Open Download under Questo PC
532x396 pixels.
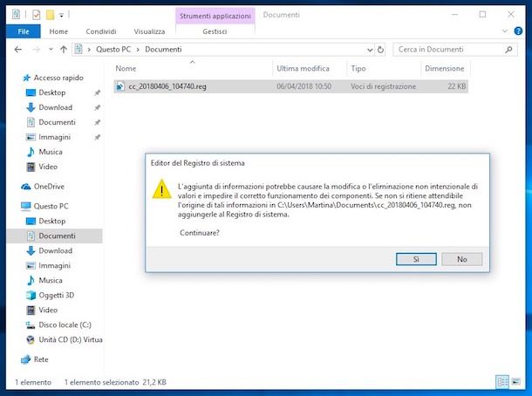pyautogui.click(x=55, y=250)
